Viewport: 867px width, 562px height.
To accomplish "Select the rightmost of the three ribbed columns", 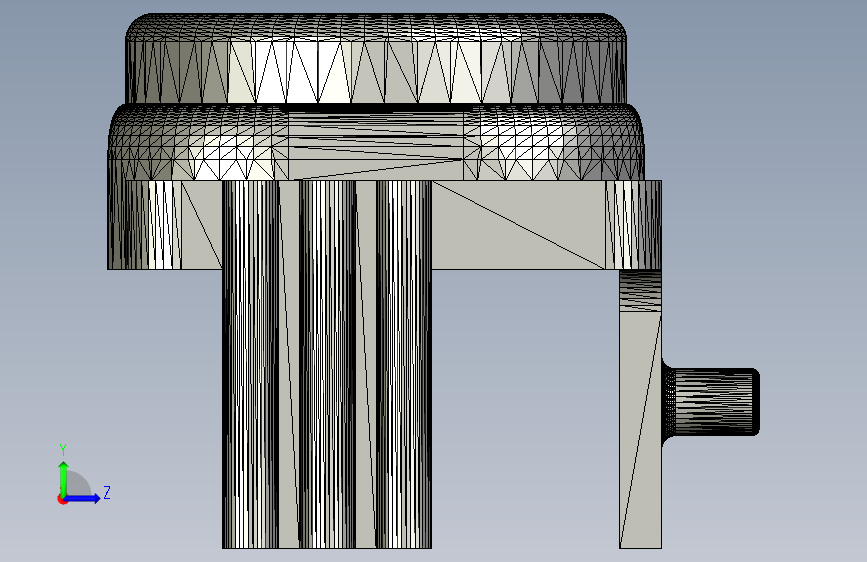I will pyautogui.click(x=404, y=364).
